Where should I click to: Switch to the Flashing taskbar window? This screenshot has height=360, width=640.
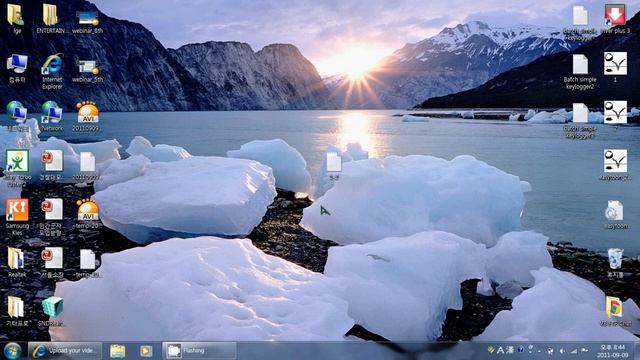[199, 351]
